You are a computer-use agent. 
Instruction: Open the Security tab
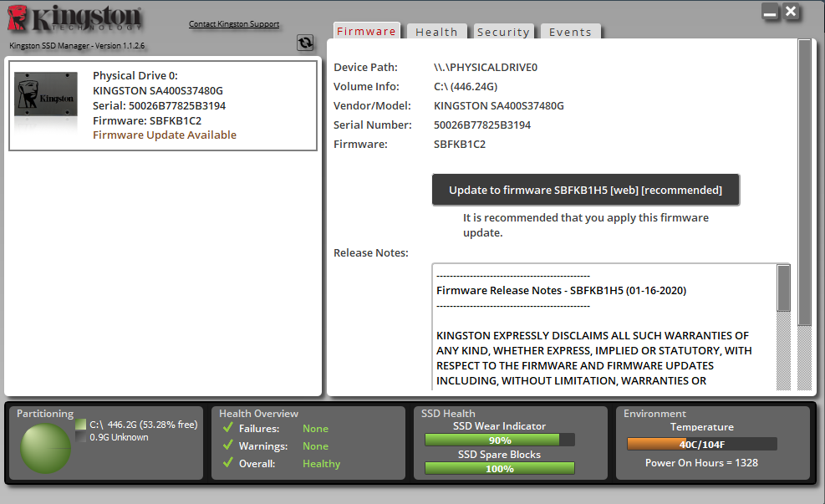[x=503, y=32]
